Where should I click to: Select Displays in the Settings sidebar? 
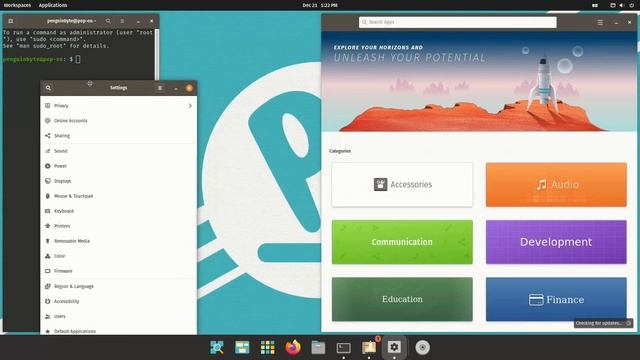click(118, 181)
